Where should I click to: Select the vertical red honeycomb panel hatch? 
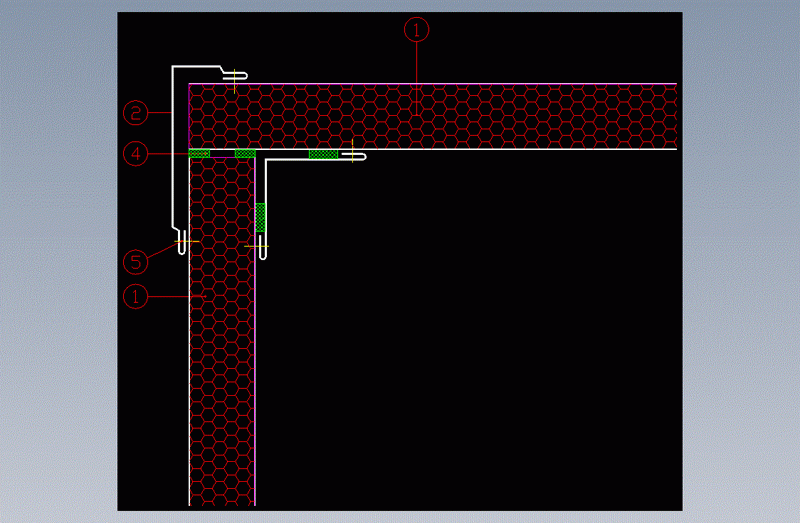coord(221,380)
